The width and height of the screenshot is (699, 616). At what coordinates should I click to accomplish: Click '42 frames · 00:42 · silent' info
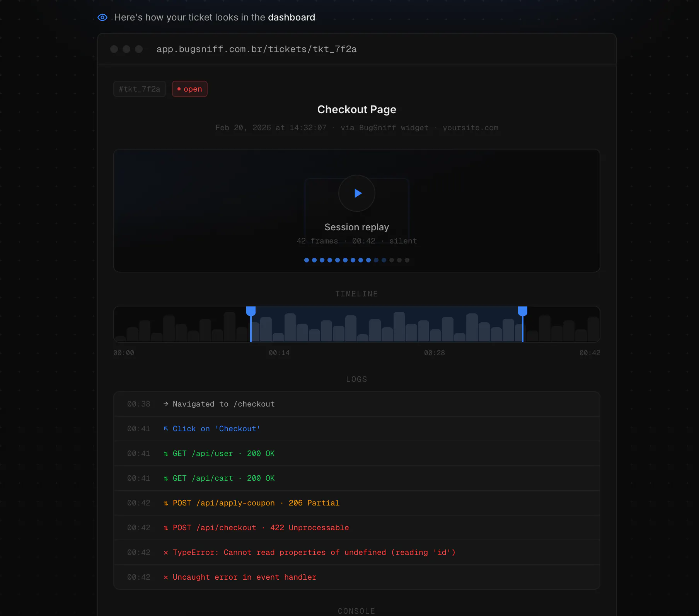356,241
